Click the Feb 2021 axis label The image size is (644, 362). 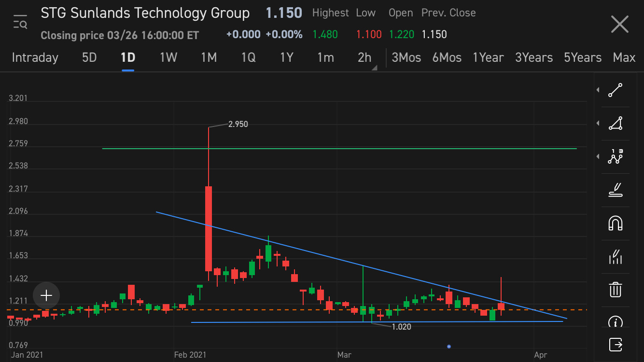tap(190, 355)
